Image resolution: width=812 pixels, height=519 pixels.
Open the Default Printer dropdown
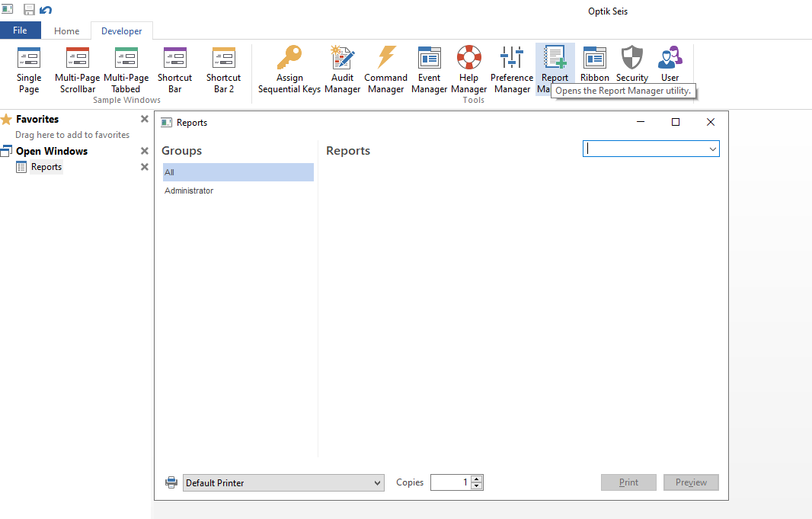point(283,482)
